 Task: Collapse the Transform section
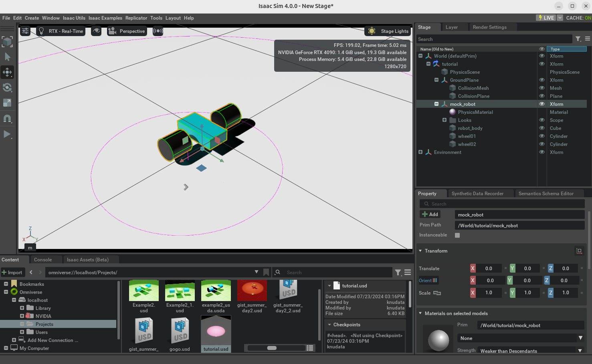pos(420,251)
